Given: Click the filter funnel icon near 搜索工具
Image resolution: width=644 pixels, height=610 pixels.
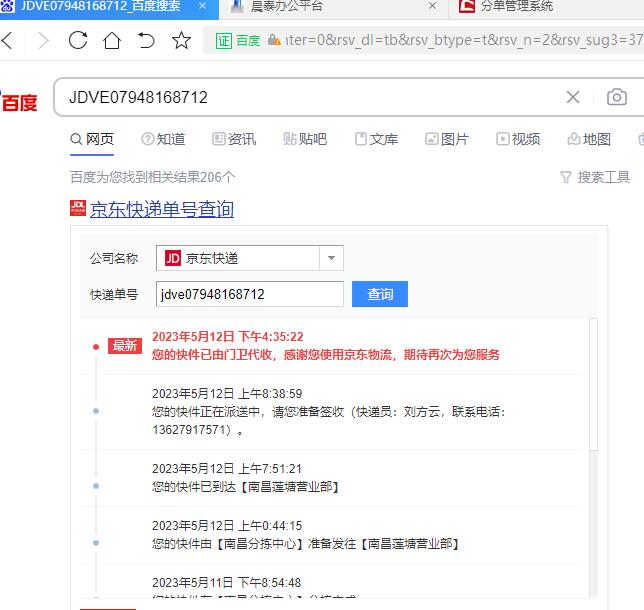Looking at the screenshot, I should click(566, 177).
